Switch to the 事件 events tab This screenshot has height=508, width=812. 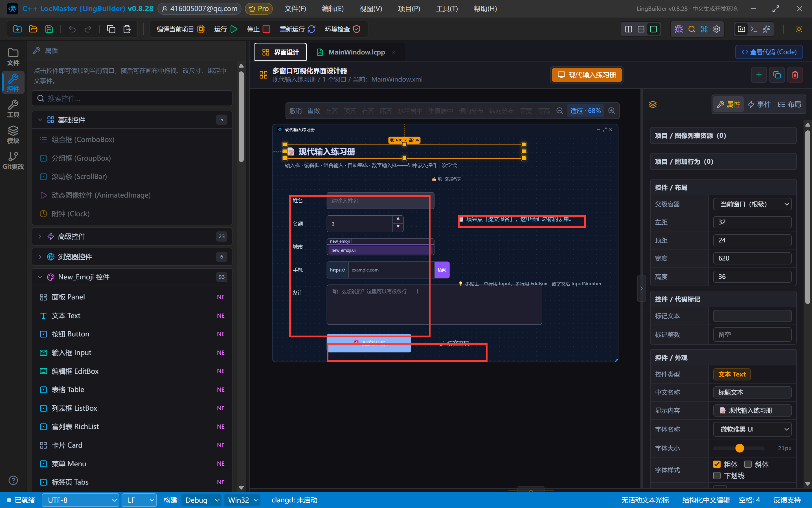click(759, 104)
